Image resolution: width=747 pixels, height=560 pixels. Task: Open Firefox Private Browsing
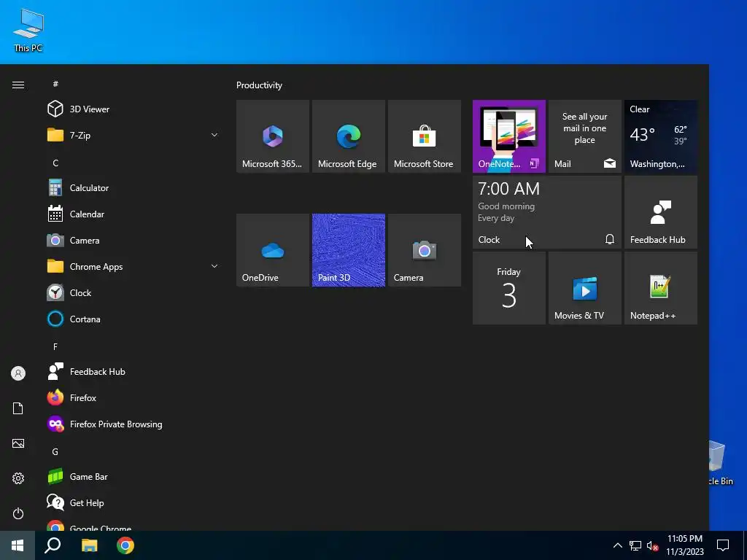(x=133, y=424)
